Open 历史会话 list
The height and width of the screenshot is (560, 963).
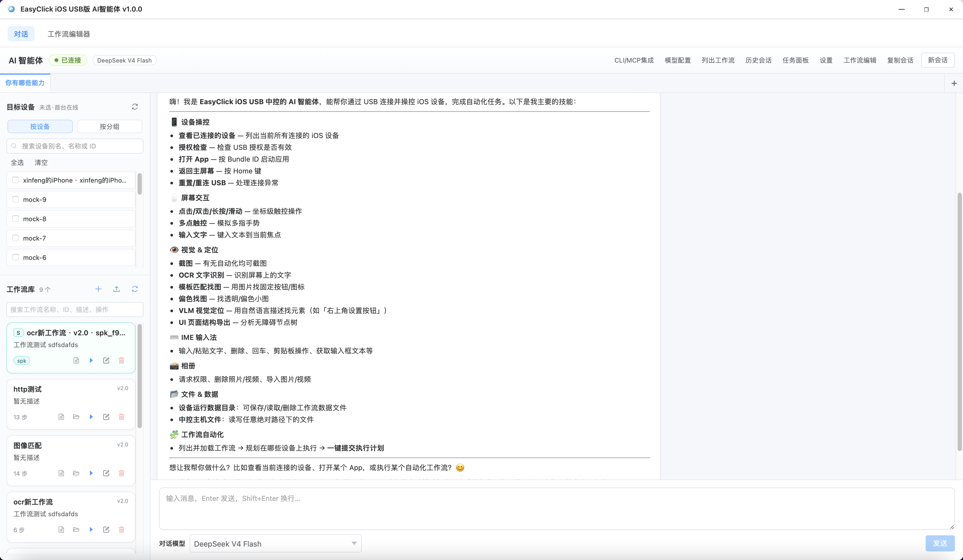pyautogui.click(x=758, y=60)
